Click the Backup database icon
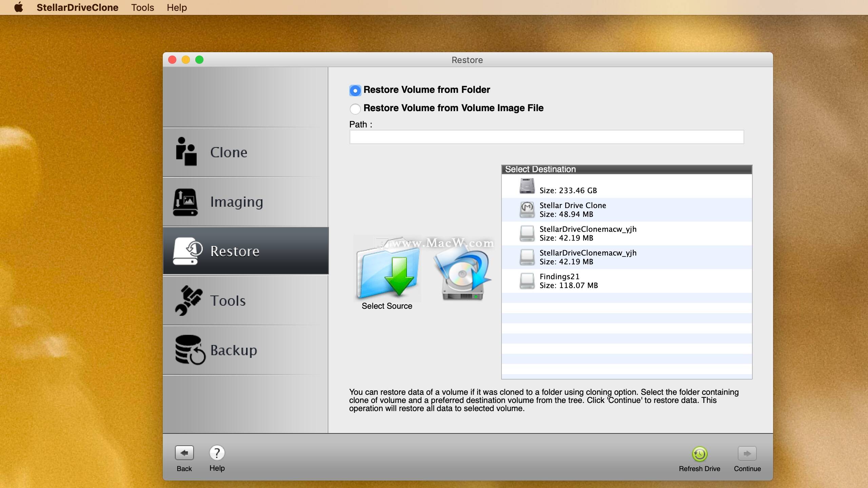 point(190,350)
